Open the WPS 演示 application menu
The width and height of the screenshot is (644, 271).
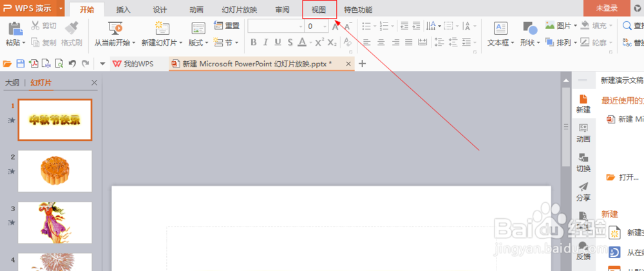pos(32,8)
